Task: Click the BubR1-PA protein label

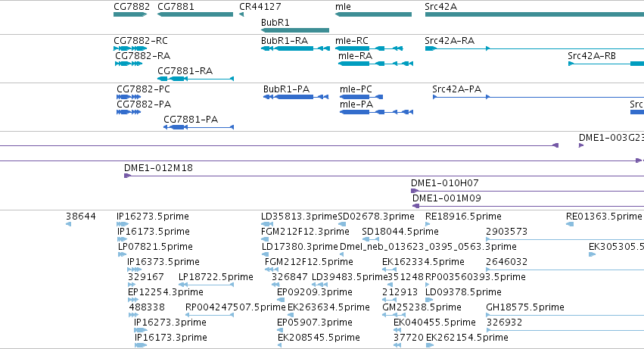Action: (x=286, y=89)
